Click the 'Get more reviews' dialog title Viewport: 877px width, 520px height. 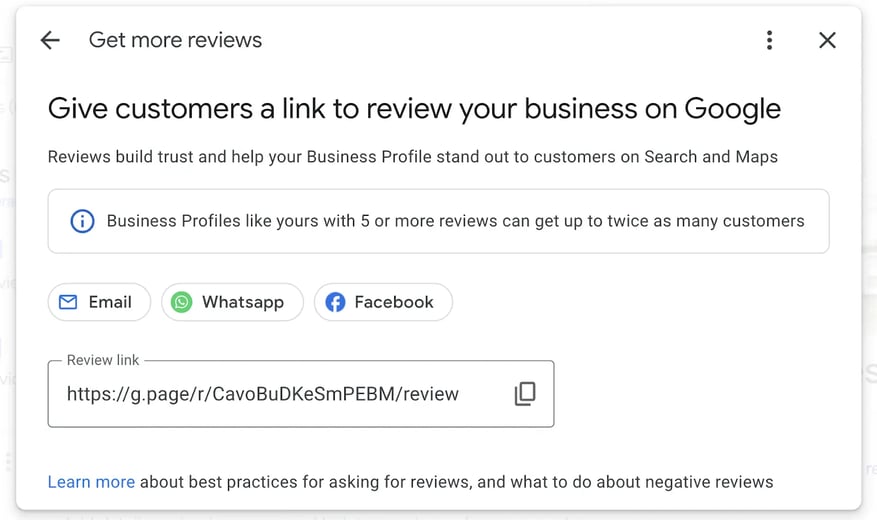pyautogui.click(x=175, y=40)
